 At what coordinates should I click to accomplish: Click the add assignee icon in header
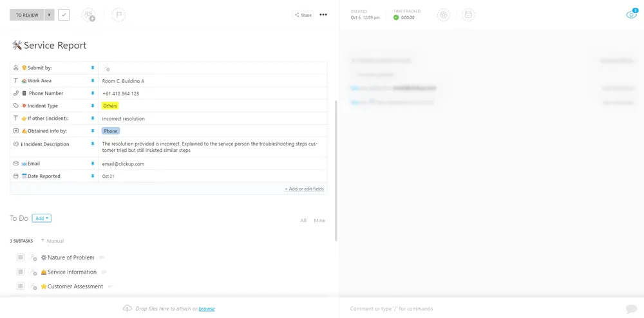click(88, 15)
